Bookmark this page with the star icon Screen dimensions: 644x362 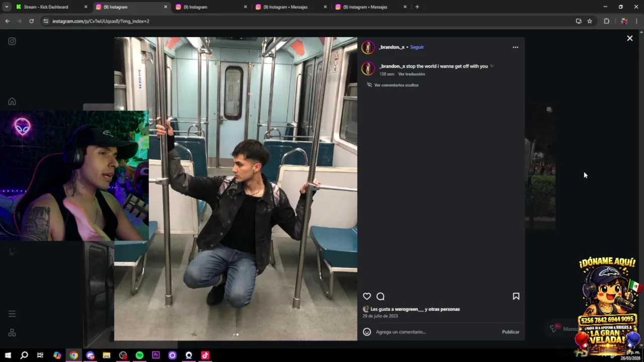(x=590, y=21)
